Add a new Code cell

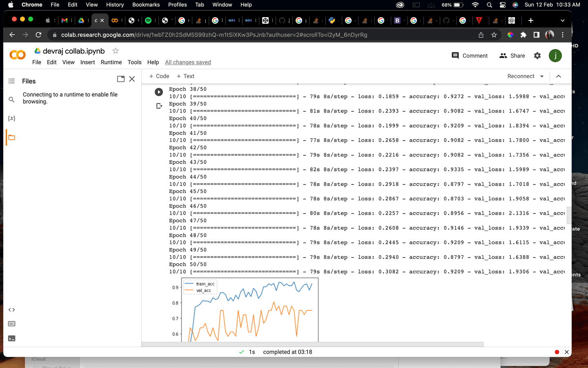[159, 76]
